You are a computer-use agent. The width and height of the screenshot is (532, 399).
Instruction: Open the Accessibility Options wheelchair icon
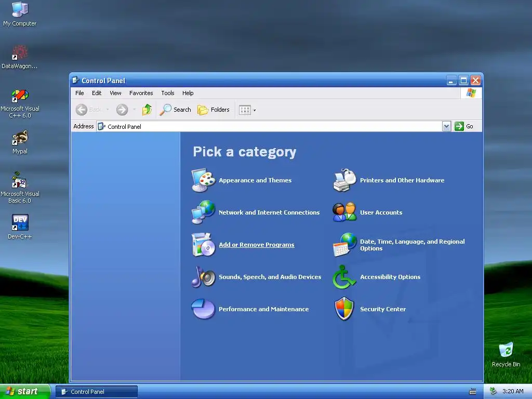tap(344, 277)
